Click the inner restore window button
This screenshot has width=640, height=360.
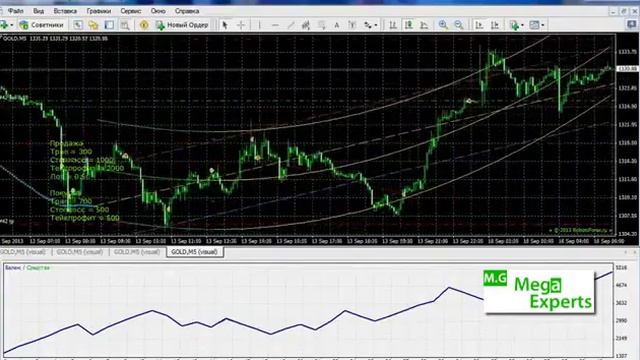[623, 12]
